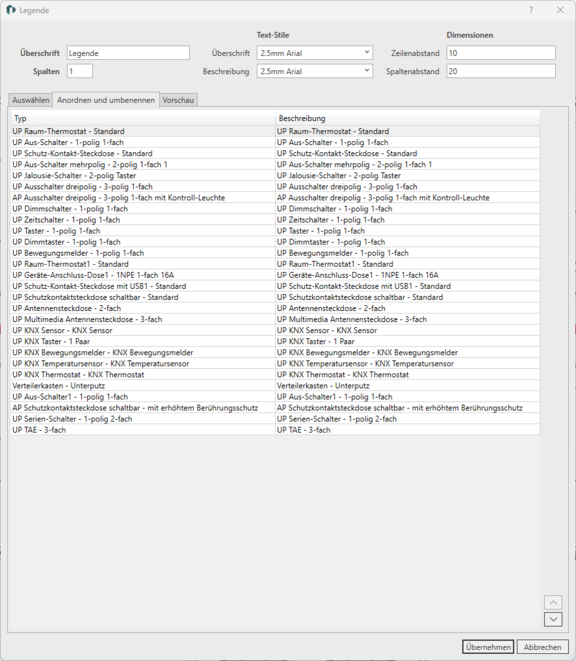Open the Überschrift text style dropdown
Screen dimensions: 576x661
point(315,53)
